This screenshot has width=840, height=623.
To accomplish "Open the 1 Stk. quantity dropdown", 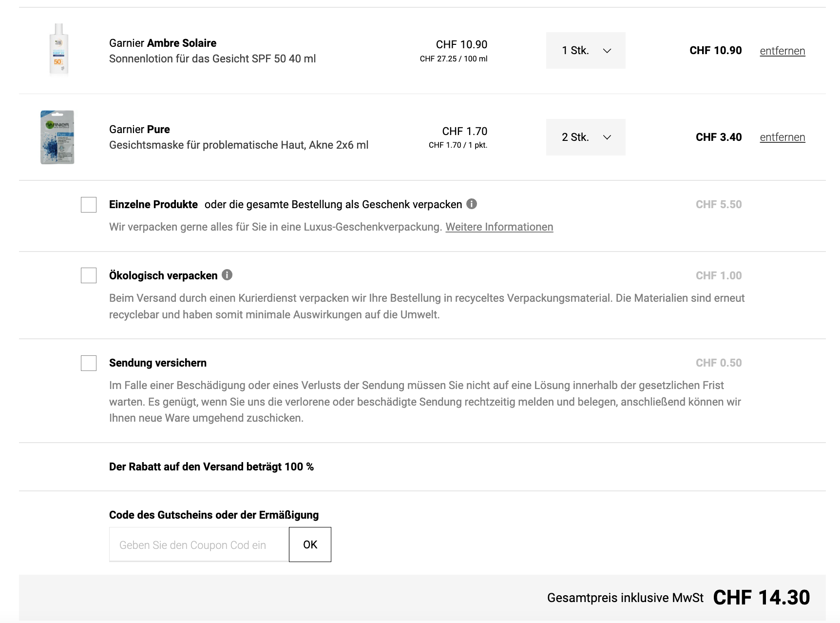I will point(585,51).
